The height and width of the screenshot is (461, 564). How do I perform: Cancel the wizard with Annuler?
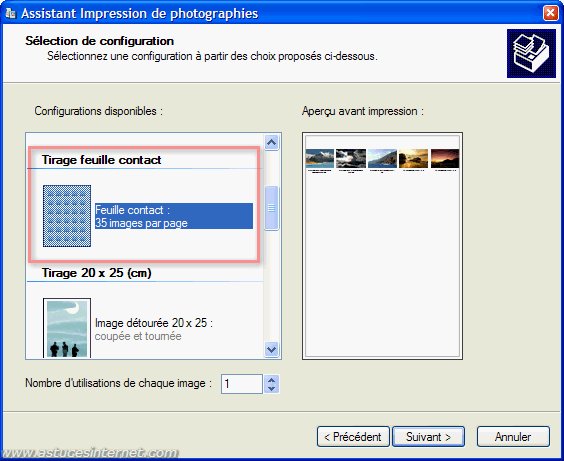click(x=513, y=437)
